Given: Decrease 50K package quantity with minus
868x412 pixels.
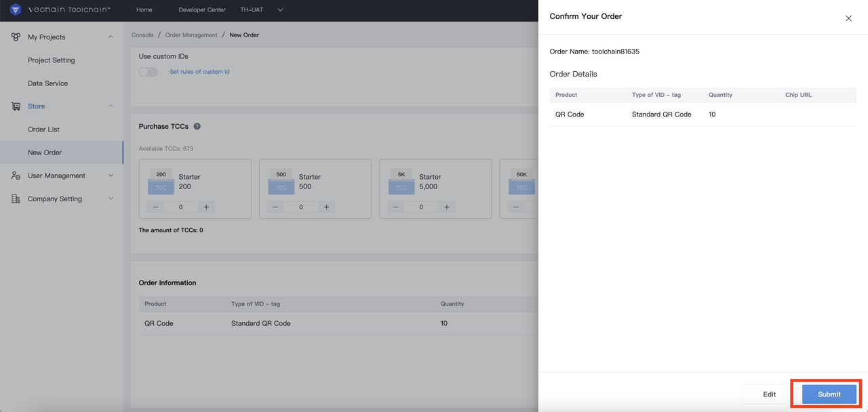Looking at the screenshot, I should coord(516,207).
